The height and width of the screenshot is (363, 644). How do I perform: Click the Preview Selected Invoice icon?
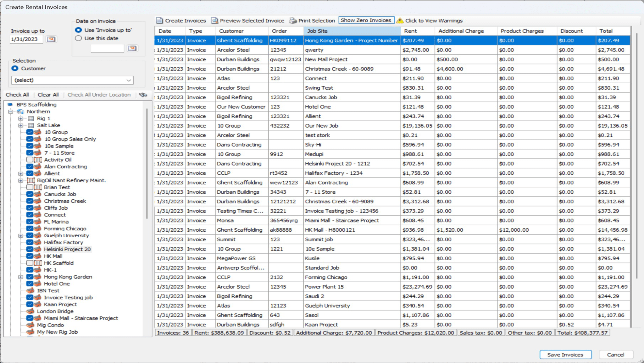(x=214, y=21)
